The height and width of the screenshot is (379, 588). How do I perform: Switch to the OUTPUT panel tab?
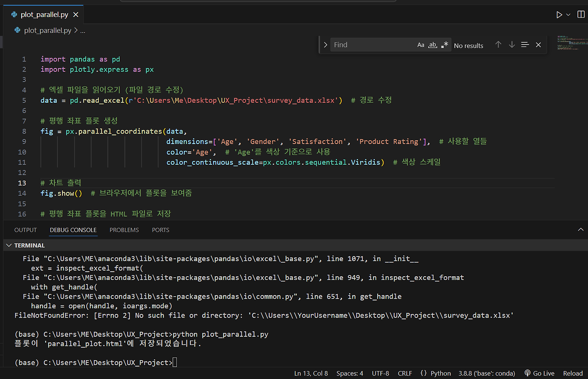pos(26,230)
